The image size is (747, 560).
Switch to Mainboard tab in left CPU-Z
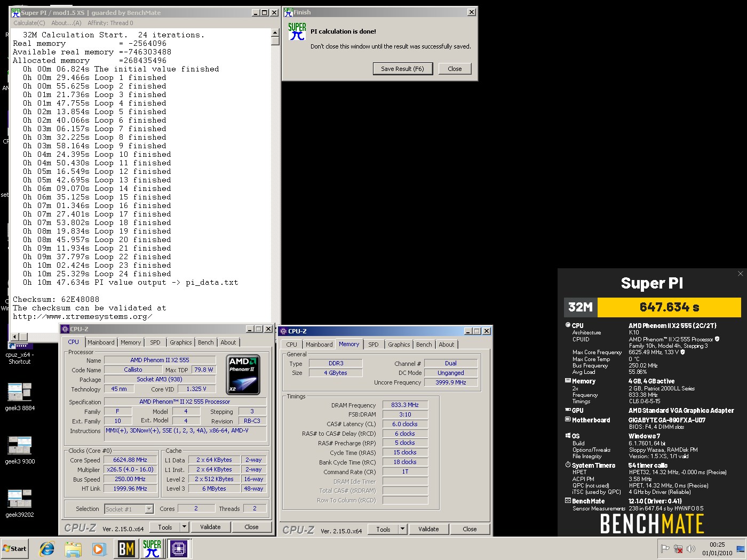click(x=101, y=342)
